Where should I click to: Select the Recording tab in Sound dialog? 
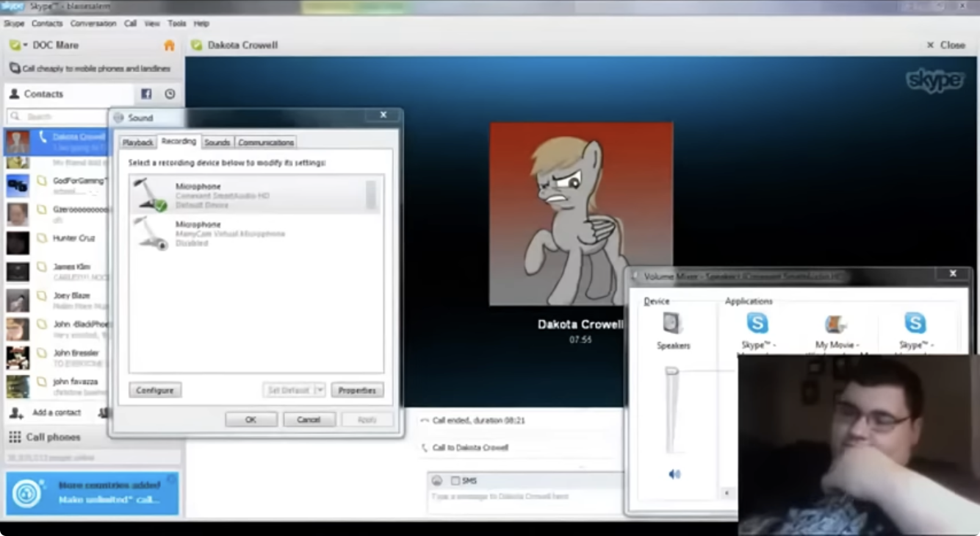tap(179, 141)
